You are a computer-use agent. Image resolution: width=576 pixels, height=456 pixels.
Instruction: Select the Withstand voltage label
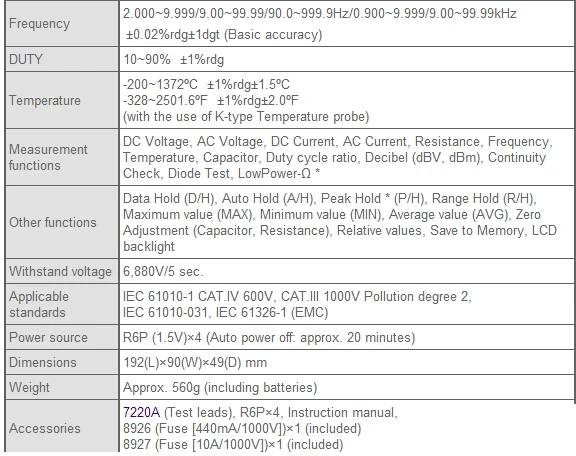coord(60,271)
